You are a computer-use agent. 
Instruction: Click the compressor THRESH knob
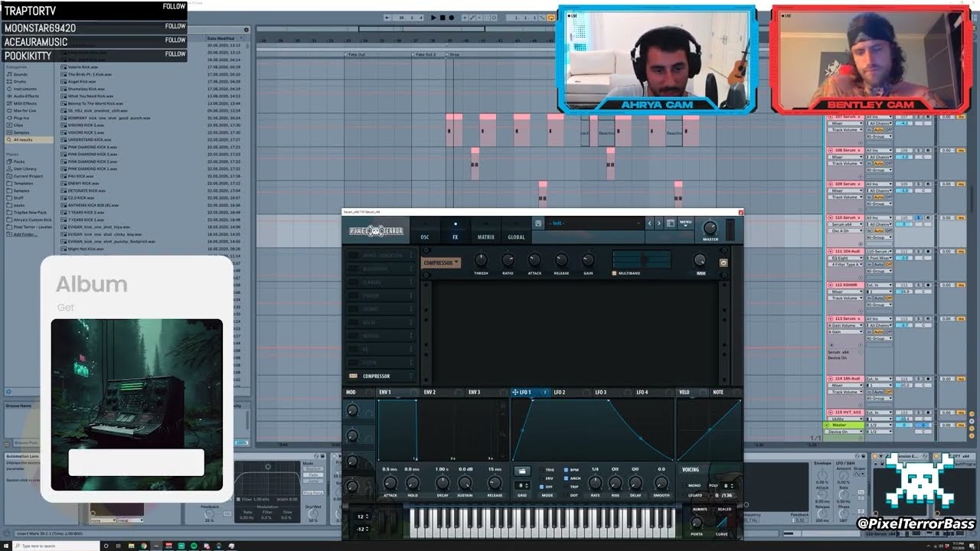point(481,260)
